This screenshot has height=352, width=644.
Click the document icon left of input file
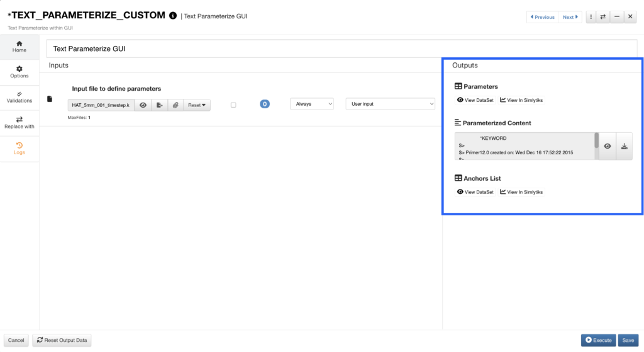point(50,99)
